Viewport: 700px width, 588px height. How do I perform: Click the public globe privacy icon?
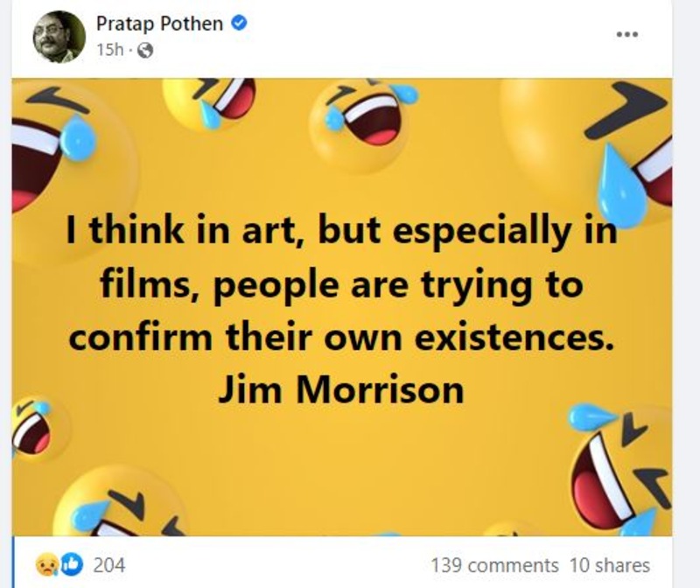(145, 51)
